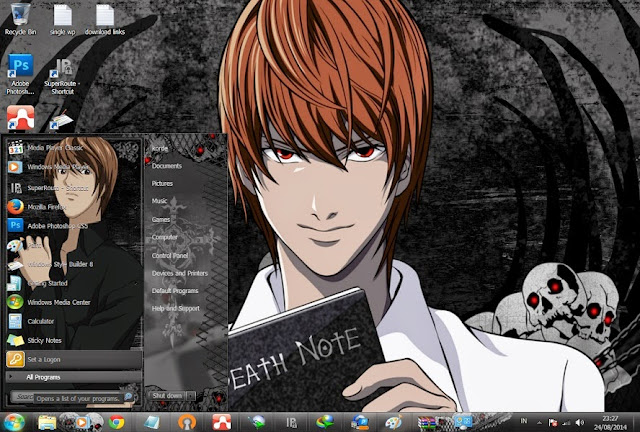
Task: Open SuperRoute - Shortcut in Start menu list
Action: coord(73,188)
